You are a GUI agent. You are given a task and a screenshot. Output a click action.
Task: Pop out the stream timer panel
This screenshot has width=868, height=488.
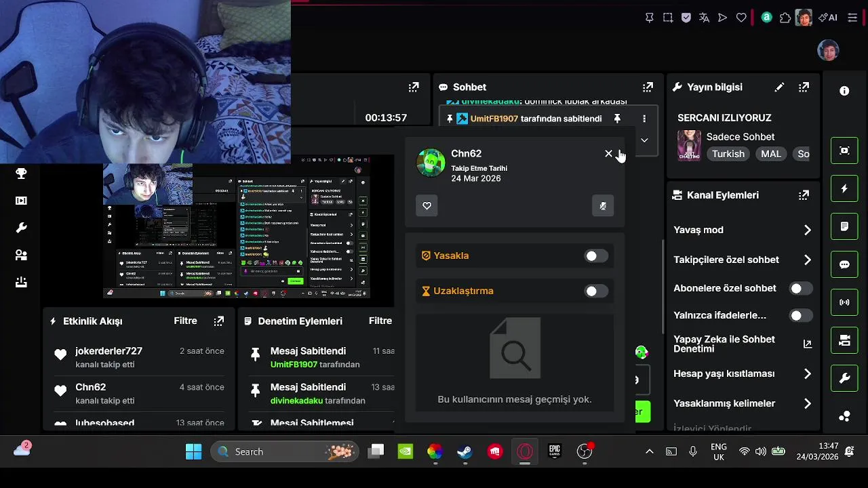pos(414,87)
